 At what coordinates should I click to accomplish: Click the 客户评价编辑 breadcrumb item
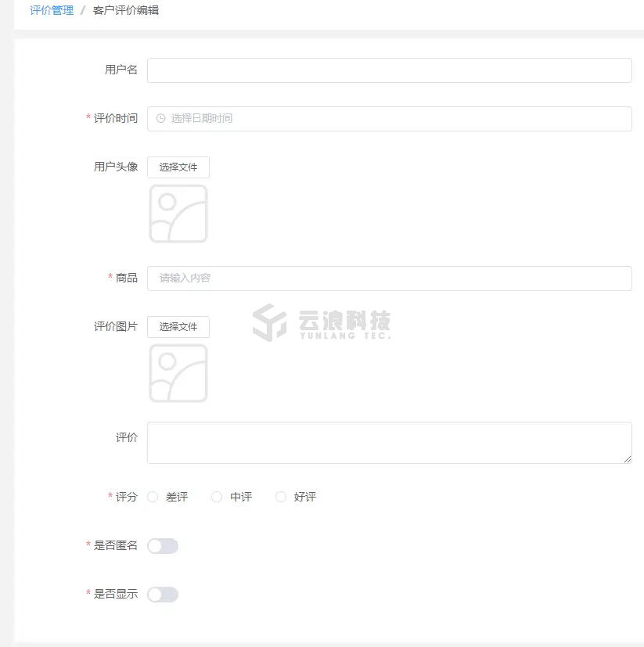tap(126, 11)
